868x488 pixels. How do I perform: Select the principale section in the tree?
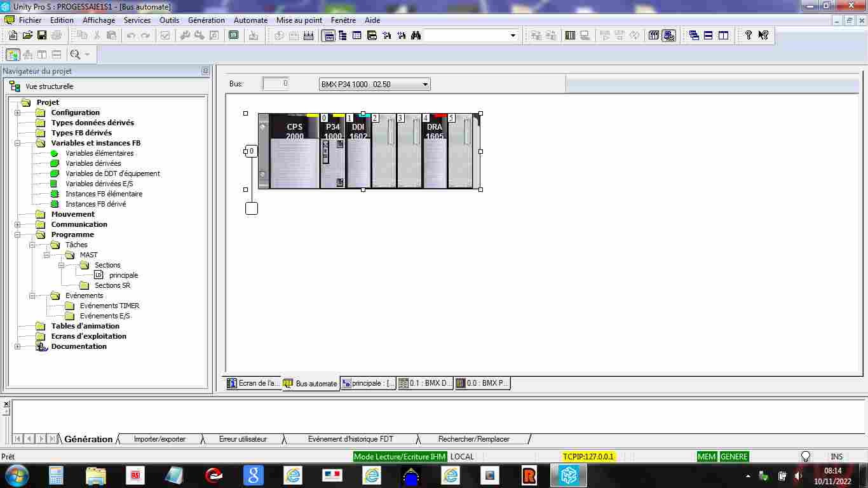pos(123,275)
